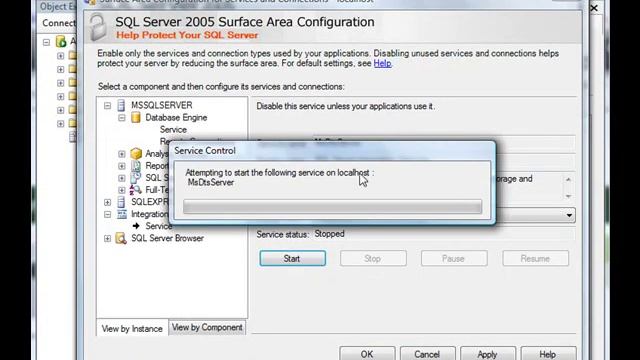Click the Help button at bottom

548,354
